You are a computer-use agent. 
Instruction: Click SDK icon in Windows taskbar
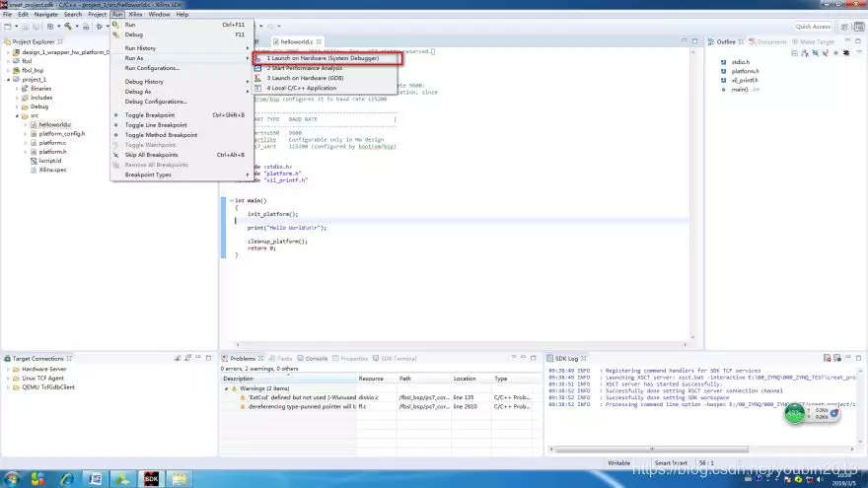point(151,478)
